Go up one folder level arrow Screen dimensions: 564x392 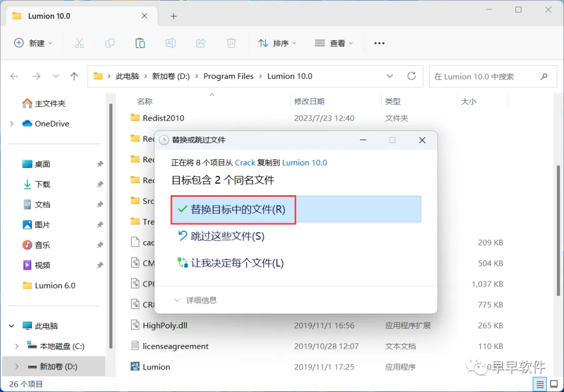coord(74,76)
